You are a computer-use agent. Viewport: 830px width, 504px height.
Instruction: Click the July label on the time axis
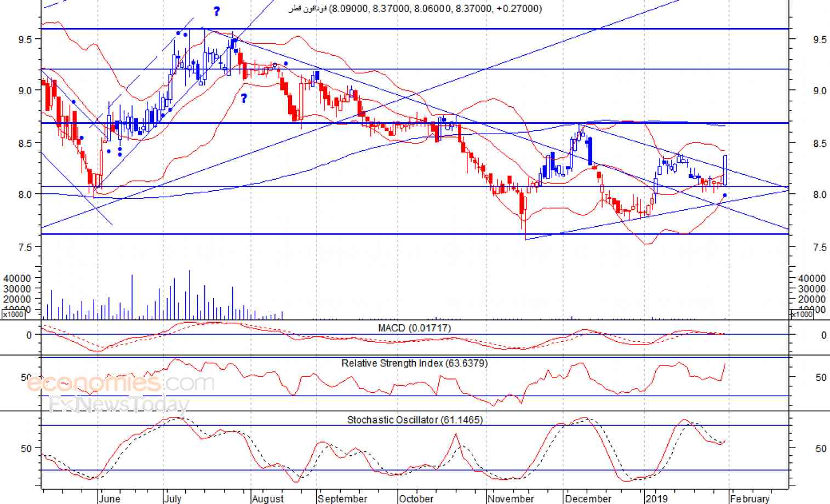173,499
